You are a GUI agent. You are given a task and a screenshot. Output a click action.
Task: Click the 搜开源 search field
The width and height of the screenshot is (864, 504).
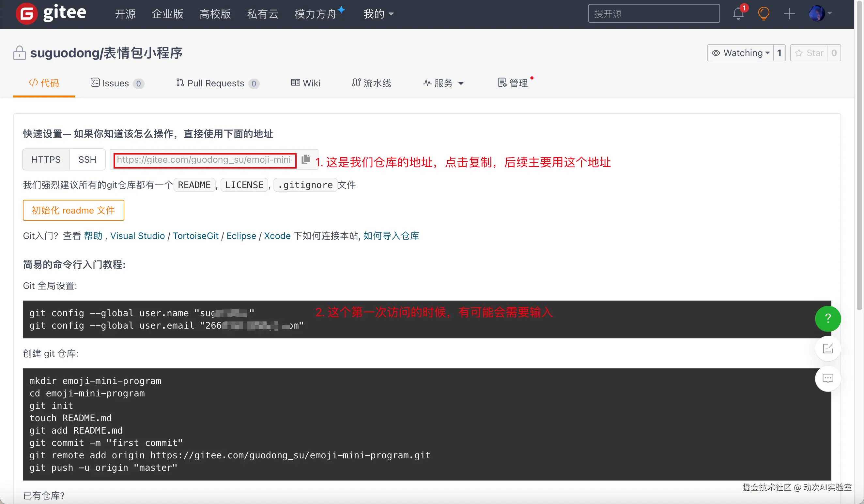click(x=654, y=14)
